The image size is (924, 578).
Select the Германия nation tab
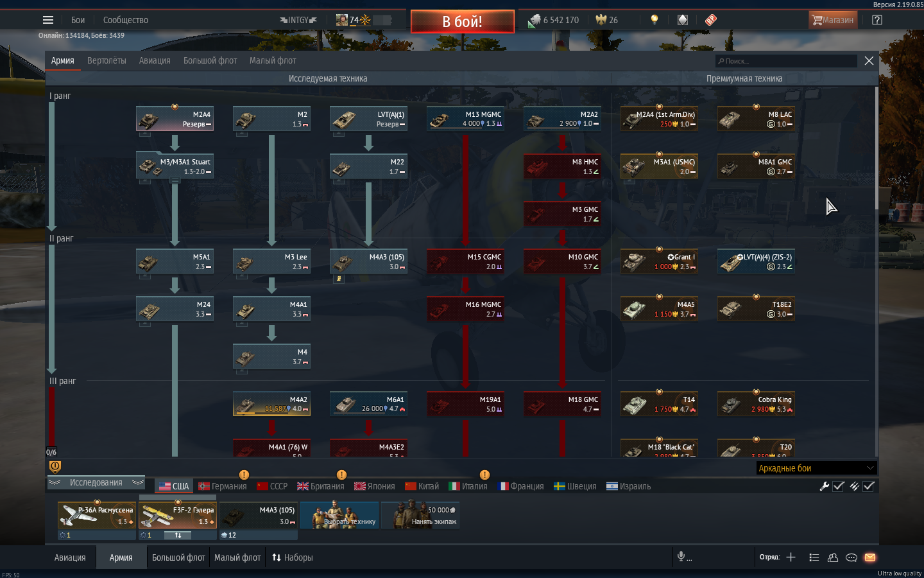tap(223, 486)
